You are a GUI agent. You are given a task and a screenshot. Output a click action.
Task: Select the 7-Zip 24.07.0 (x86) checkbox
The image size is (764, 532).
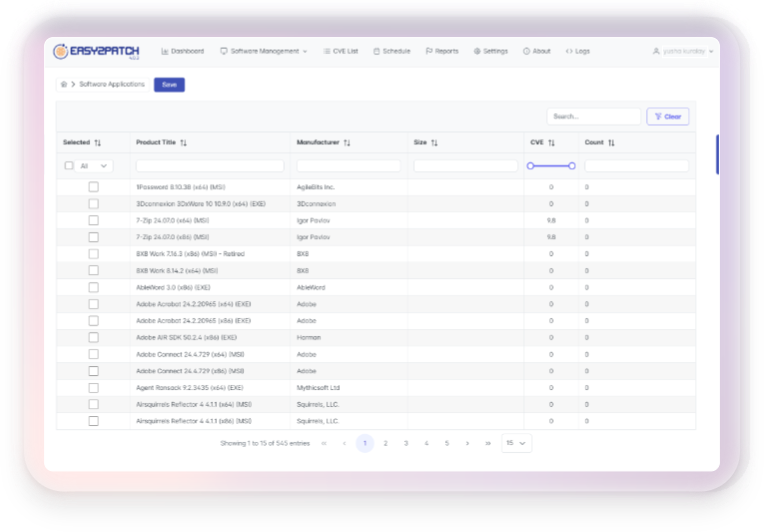coord(94,237)
